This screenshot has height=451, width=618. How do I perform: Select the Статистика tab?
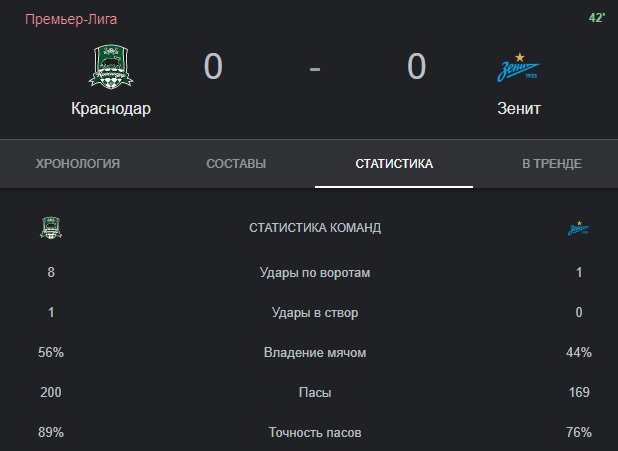pos(394,163)
